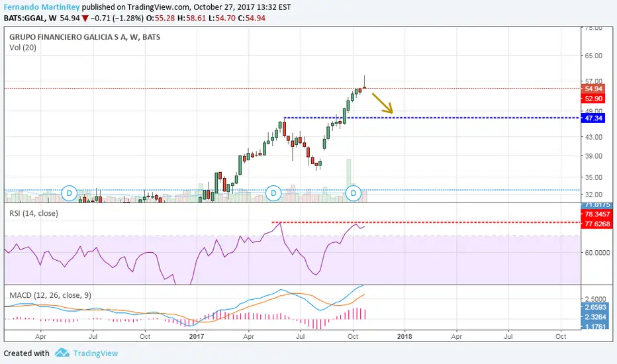Click the blue dashed 47.34 horizontal line
The image size is (617, 364).
pos(432,118)
